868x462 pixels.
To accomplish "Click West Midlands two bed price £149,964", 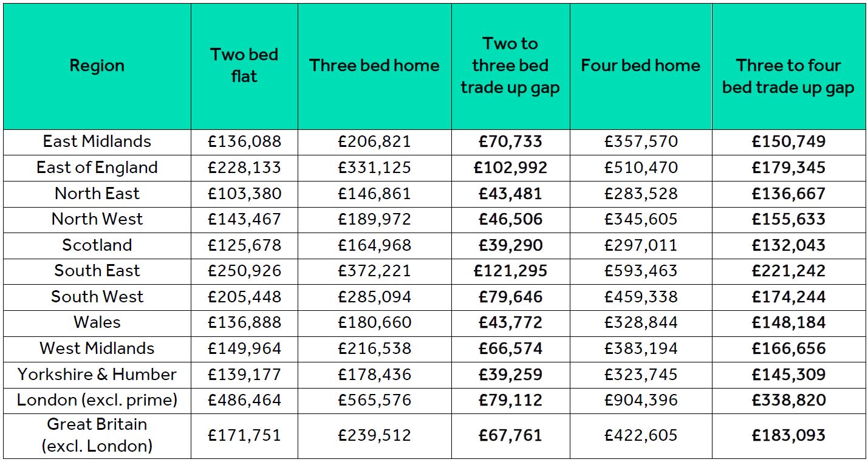I will tap(244, 349).
